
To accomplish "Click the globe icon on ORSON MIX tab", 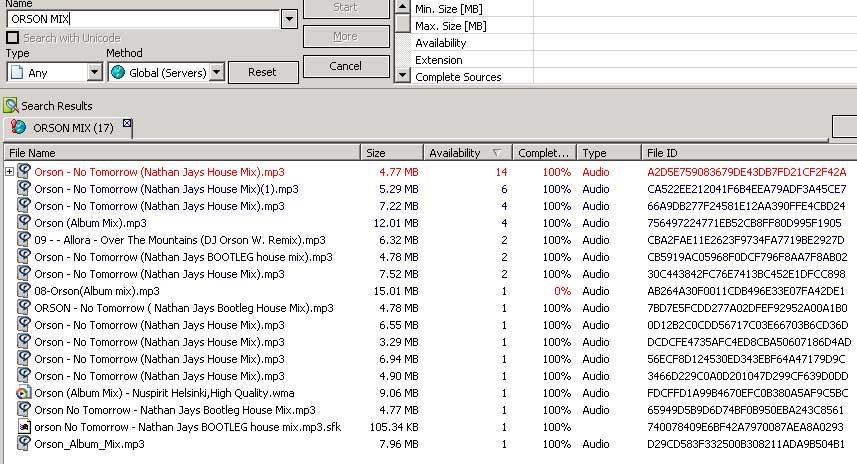I will pos(18,127).
